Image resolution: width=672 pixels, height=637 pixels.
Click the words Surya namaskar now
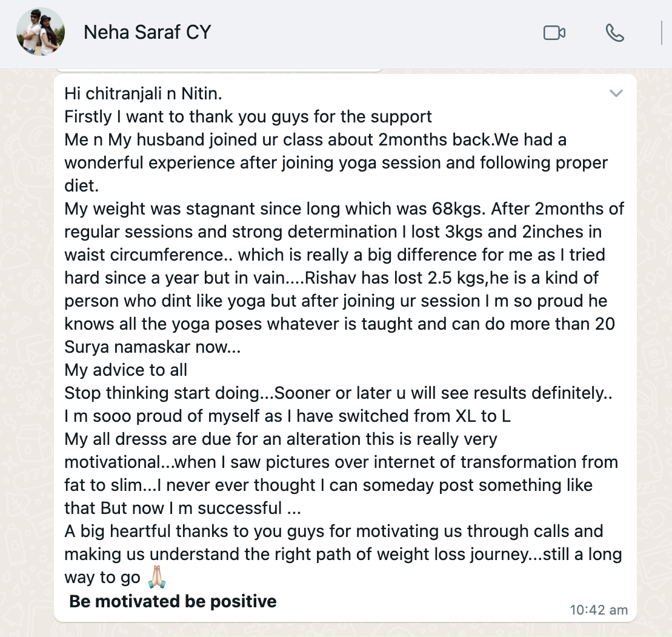(x=154, y=347)
